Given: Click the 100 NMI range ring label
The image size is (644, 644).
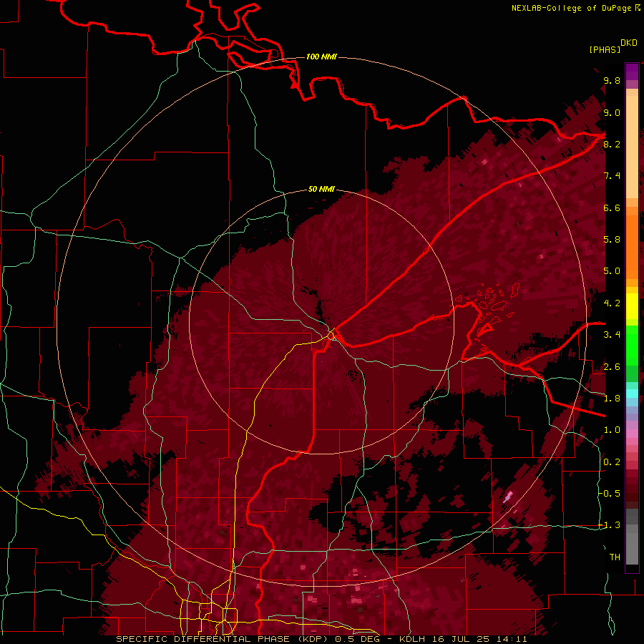Looking at the screenshot, I should (x=321, y=57).
